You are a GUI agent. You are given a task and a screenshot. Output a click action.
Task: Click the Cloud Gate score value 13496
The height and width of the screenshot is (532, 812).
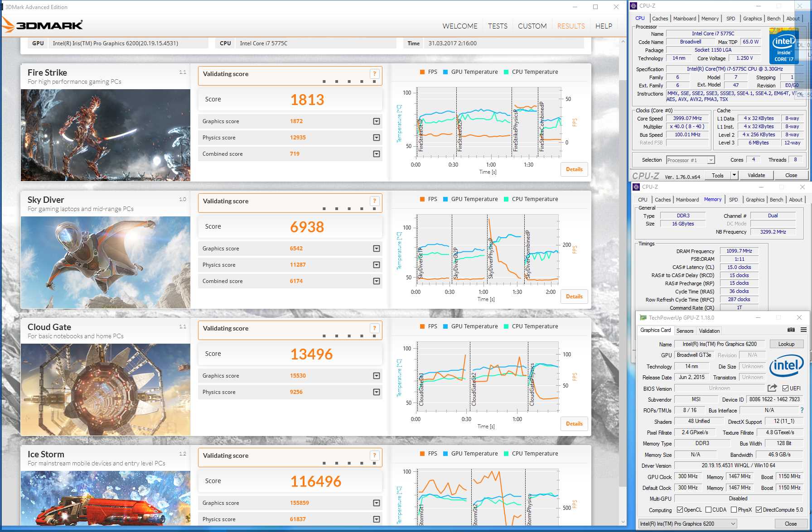tap(312, 354)
